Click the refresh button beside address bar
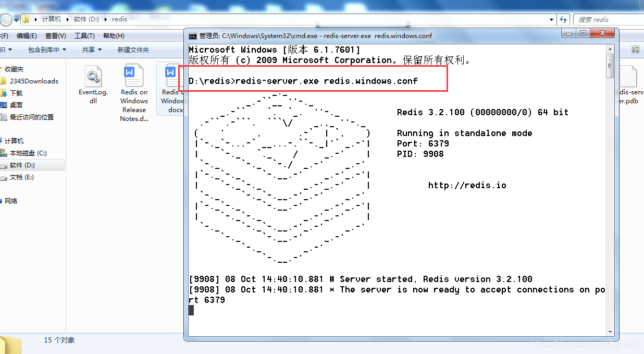644x354 pixels. tap(563, 20)
